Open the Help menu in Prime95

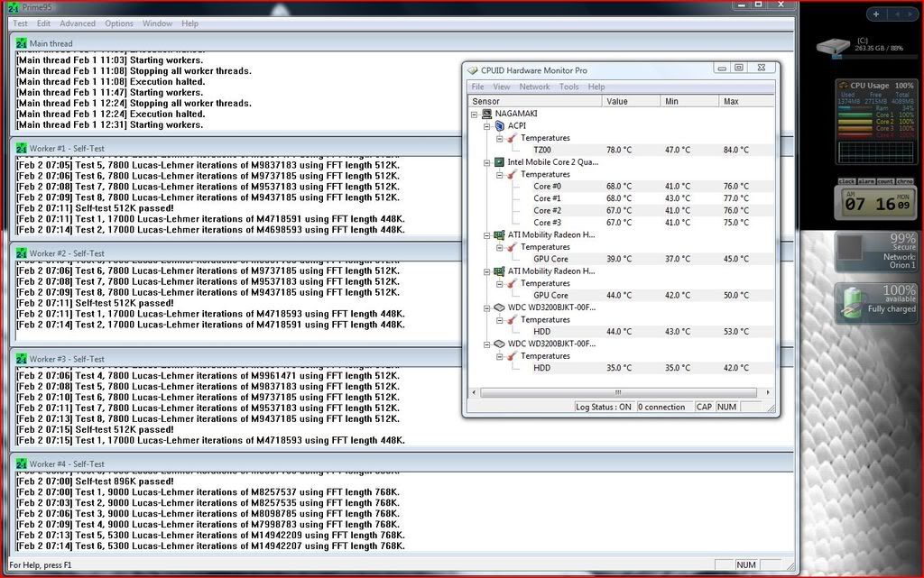click(189, 23)
